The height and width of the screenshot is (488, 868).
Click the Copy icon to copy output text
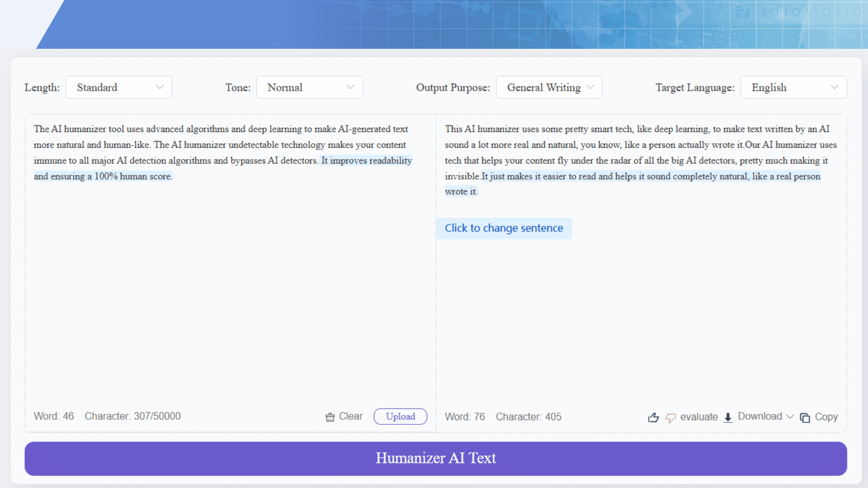[805, 418]
